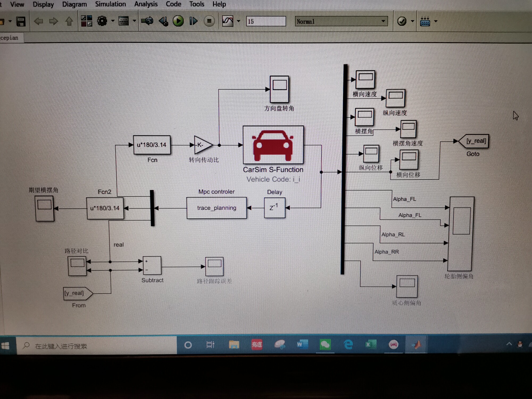The height and width of the screenshot is (399, 532).
Task: Click the Run simulation play button
Action: click(178, 21)
